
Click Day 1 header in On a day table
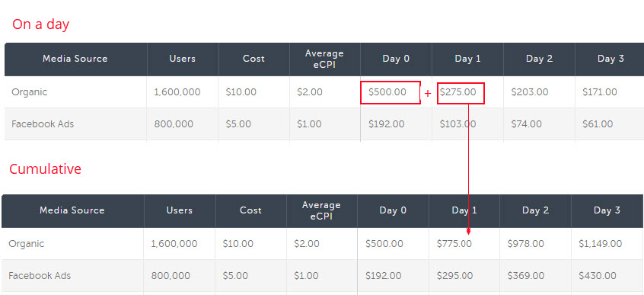(467, 59)
